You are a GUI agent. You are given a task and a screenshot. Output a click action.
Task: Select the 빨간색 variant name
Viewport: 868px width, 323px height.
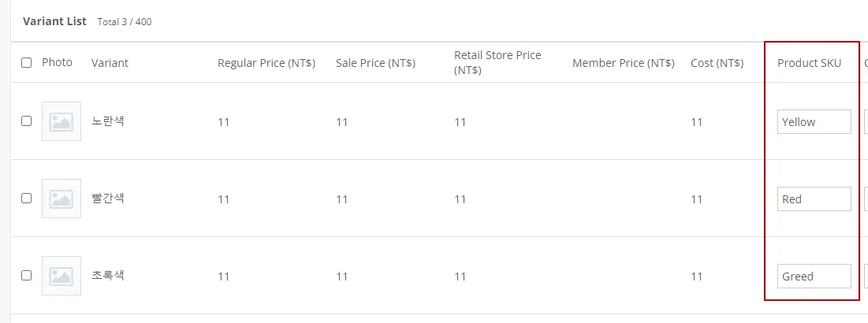click(x=108, y=199)
